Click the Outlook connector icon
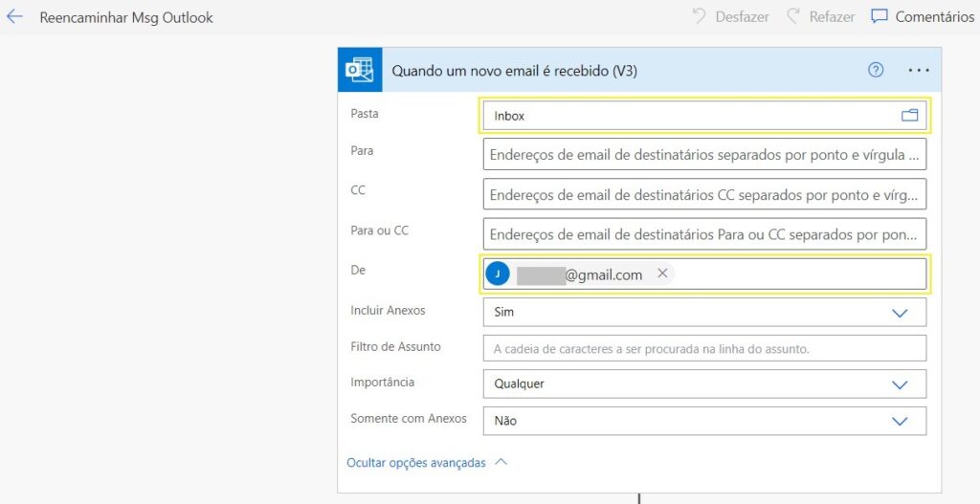Screen dimensions: 980x504 point(360,70)
